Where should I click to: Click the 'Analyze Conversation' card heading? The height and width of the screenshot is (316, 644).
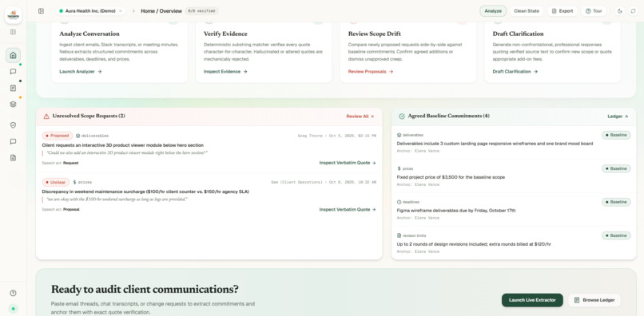[x=89, y=34]
